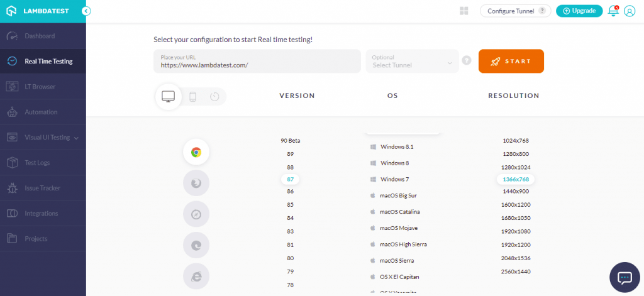Switch to mobile device mode
Image resolution: width=644 pixels, height=296 pixels.
point(193,96)
